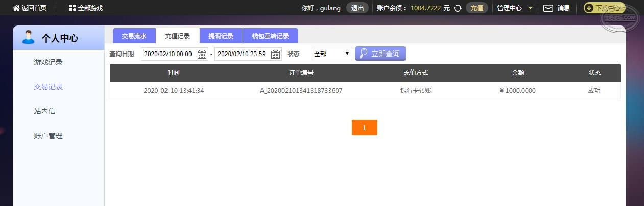Open the start date calendar icon
Image resolution: width=644 pixels, height=206 pixels.
point(202,54)
